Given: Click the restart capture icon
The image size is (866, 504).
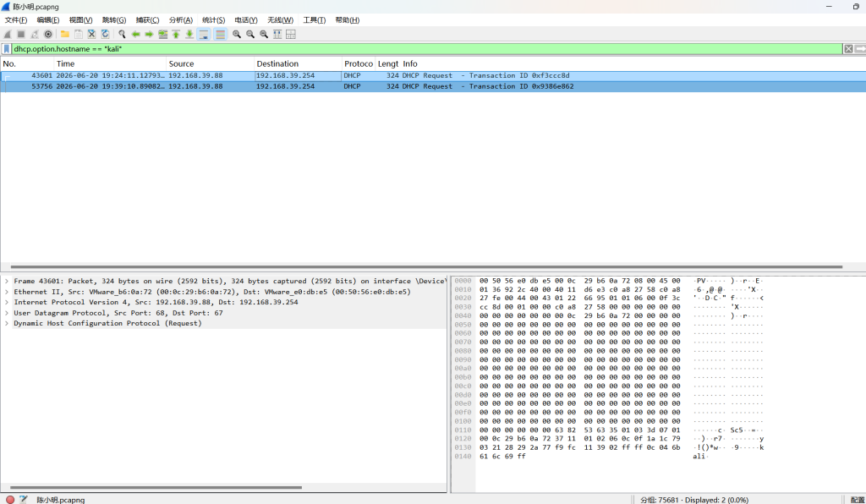Looking at the screenshot, I should pos(35,34).
